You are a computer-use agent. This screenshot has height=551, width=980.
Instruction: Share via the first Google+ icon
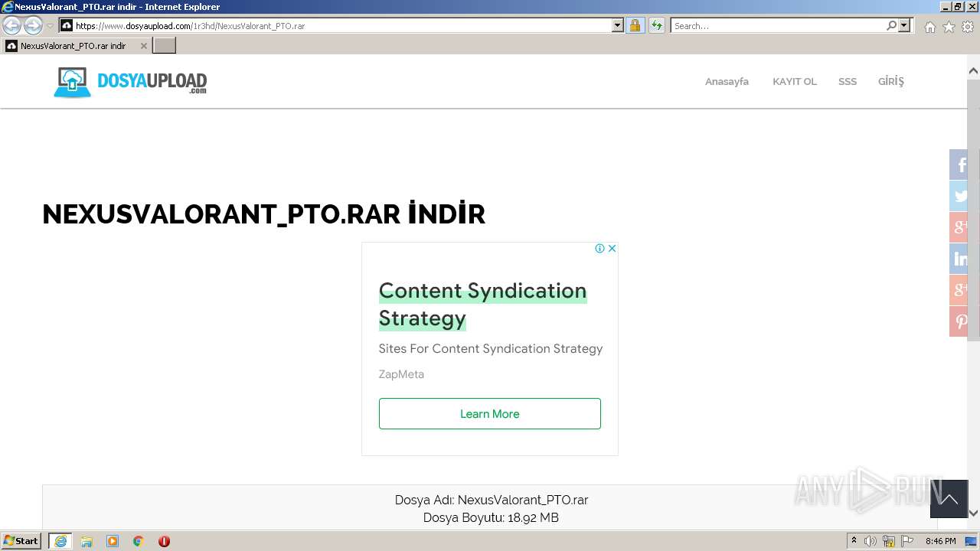tap(959, 227)
